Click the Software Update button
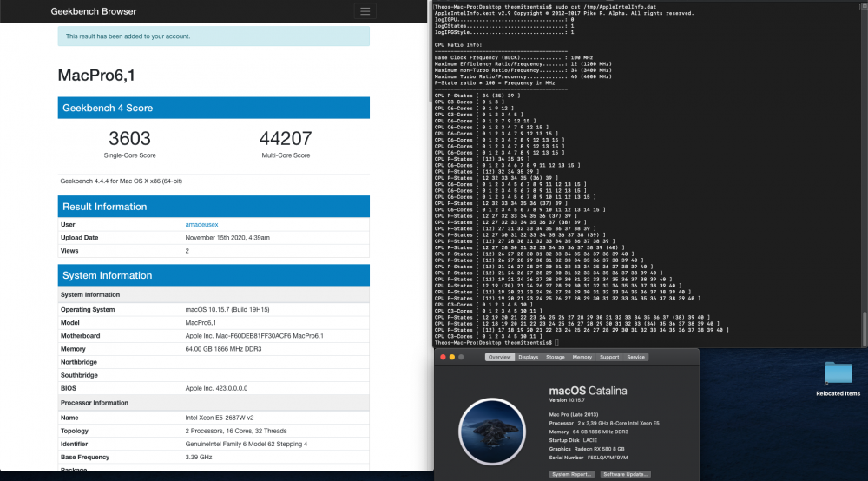 tap(625, 474)
